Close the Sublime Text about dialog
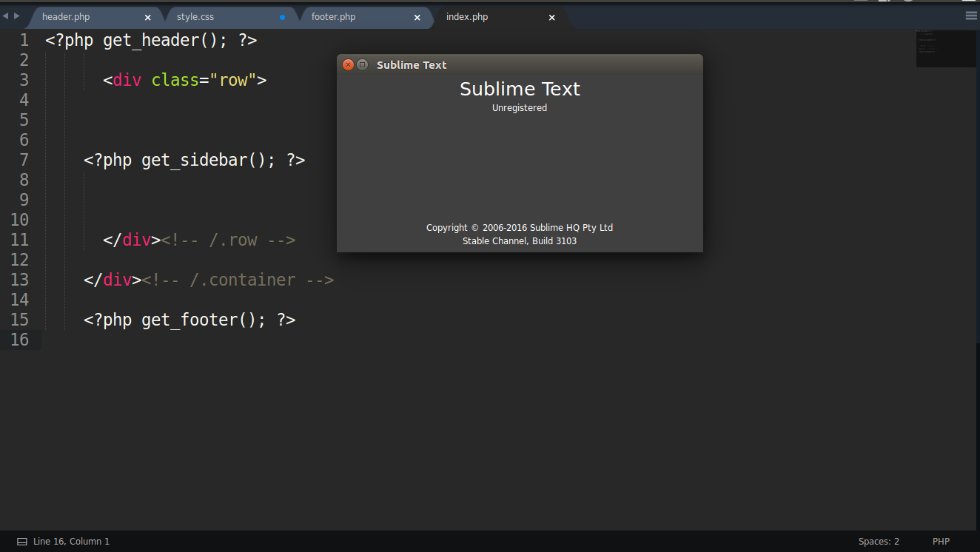Screen dimensions: 980x552 [348, 65]
